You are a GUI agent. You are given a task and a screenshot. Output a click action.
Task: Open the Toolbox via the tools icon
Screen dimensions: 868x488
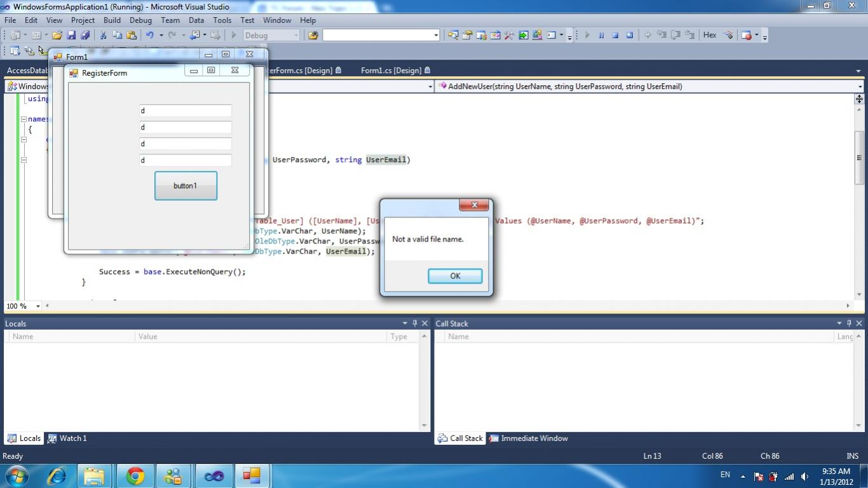coord(509,36)
